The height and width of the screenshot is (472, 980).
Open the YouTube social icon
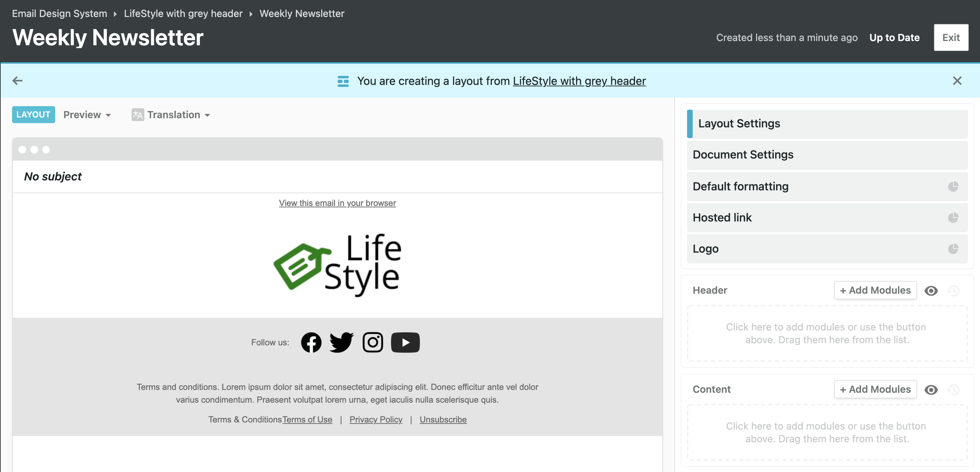tap(405, 342)
